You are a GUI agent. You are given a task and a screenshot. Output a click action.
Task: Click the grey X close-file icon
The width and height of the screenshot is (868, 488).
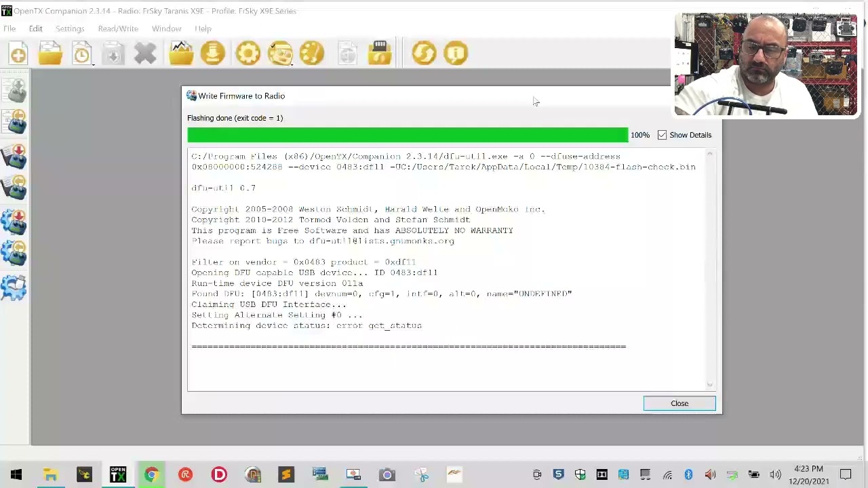click(145, 54)
